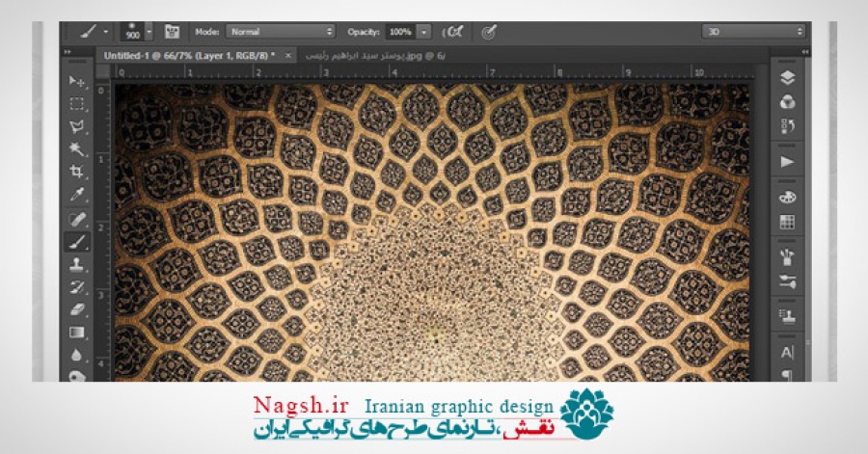Open the Brush Presets panel icon

[787, 281]
